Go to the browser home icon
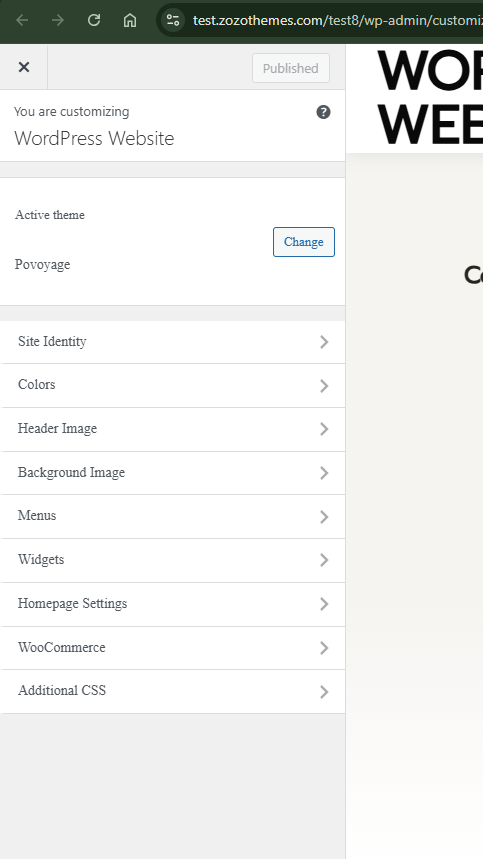The width and height of the screenshot is (483, 859). tap(130, 20)
